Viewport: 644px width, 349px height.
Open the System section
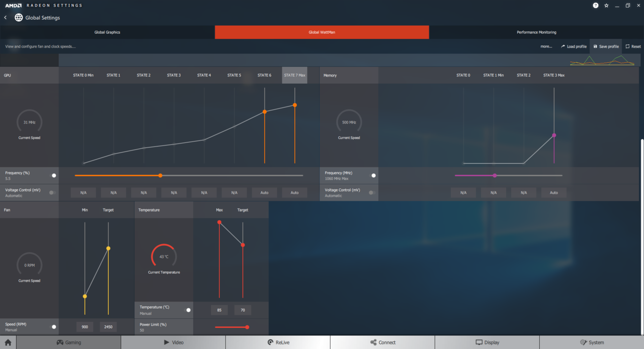(592, 342)
